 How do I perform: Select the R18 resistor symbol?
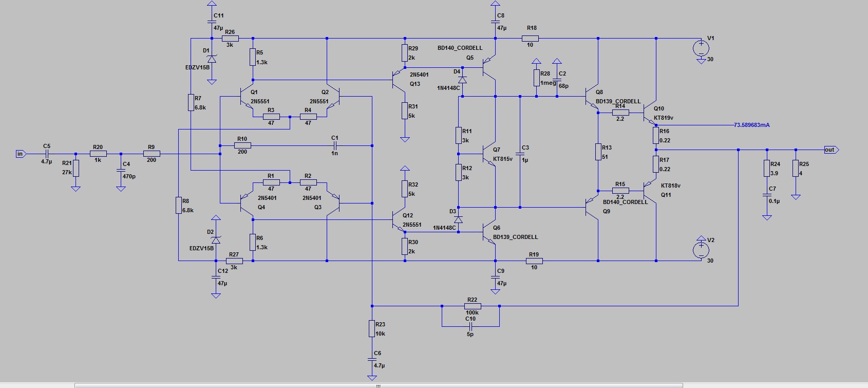[x=530, y=39]
